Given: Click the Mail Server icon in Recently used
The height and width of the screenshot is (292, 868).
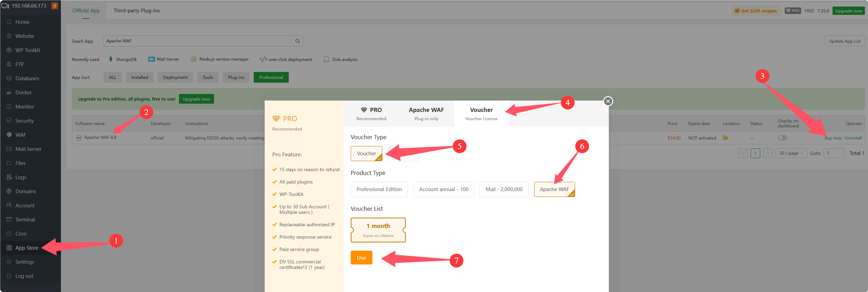Looking at the screenshot, I should (x=151, y=59).
